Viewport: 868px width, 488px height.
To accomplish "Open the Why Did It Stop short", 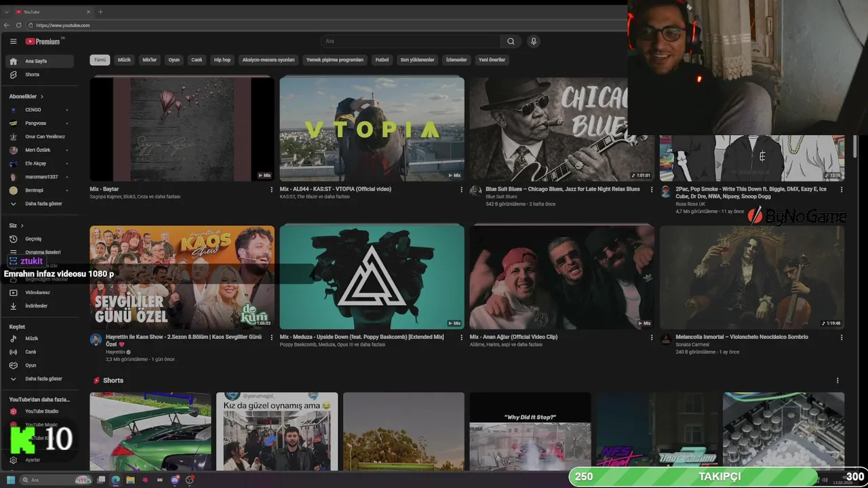I will [x=530, y=431].
